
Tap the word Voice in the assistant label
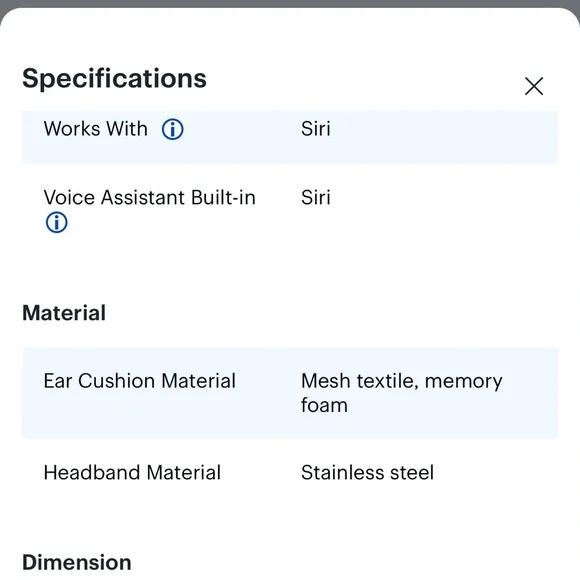tap(69, 197)
